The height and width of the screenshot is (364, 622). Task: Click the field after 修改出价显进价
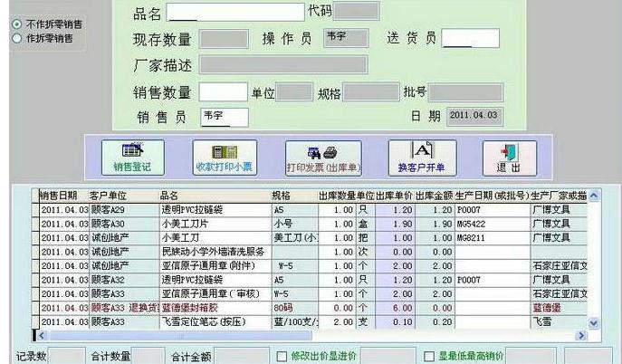tap(388, 356)
